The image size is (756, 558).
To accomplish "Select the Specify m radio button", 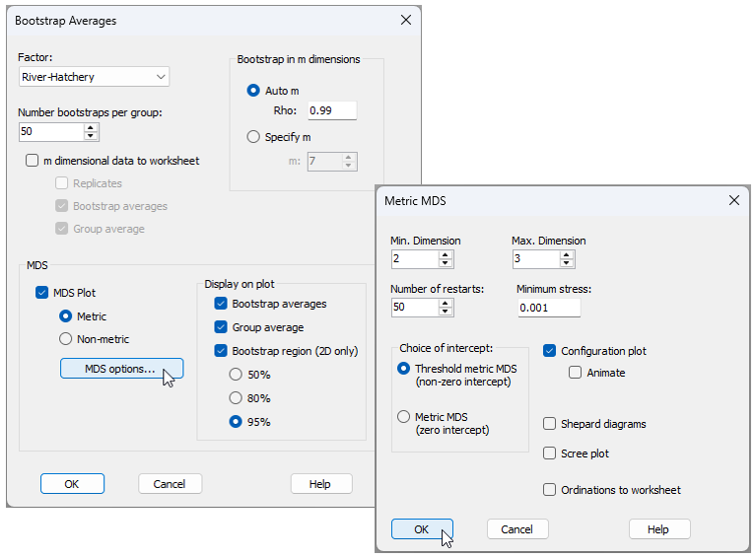I will [x=253, y=137].
